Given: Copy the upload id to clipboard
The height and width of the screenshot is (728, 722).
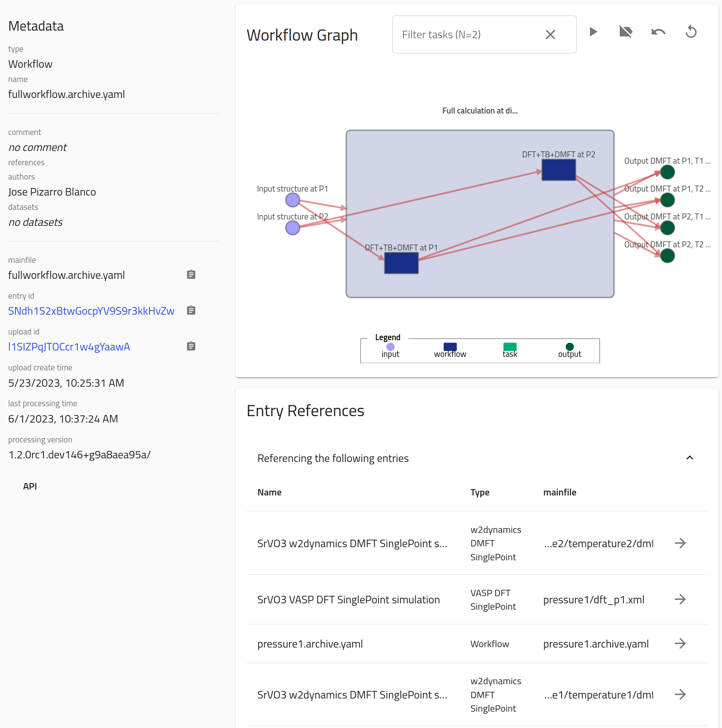Looking at the screenshot, I should pos(191,346).
